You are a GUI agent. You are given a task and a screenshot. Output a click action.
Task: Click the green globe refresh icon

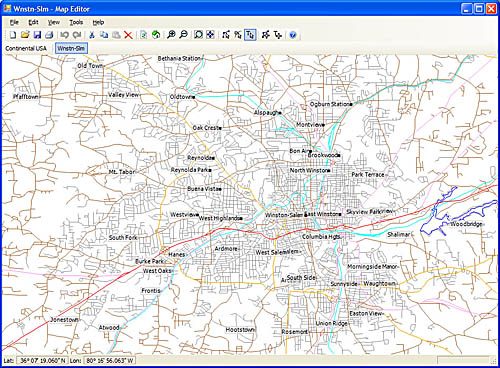[156, 35]
